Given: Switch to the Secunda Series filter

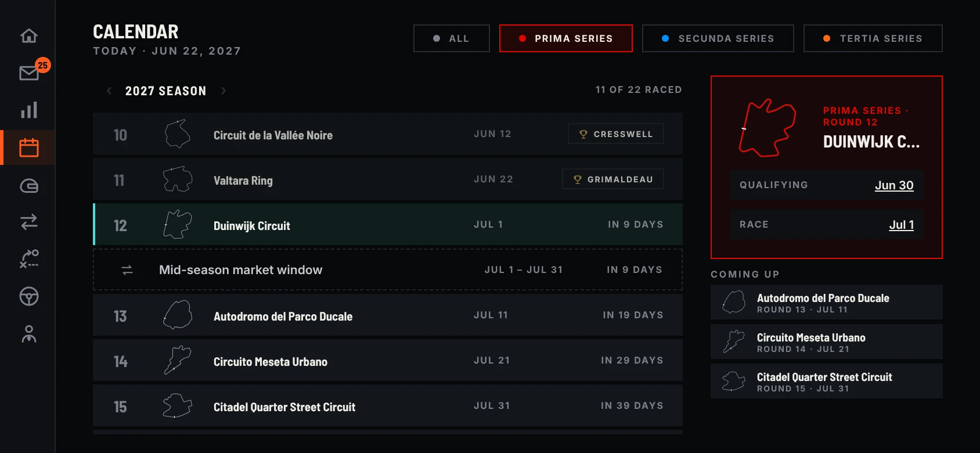Looking at the screenshot, I should (x=718, y=38).
